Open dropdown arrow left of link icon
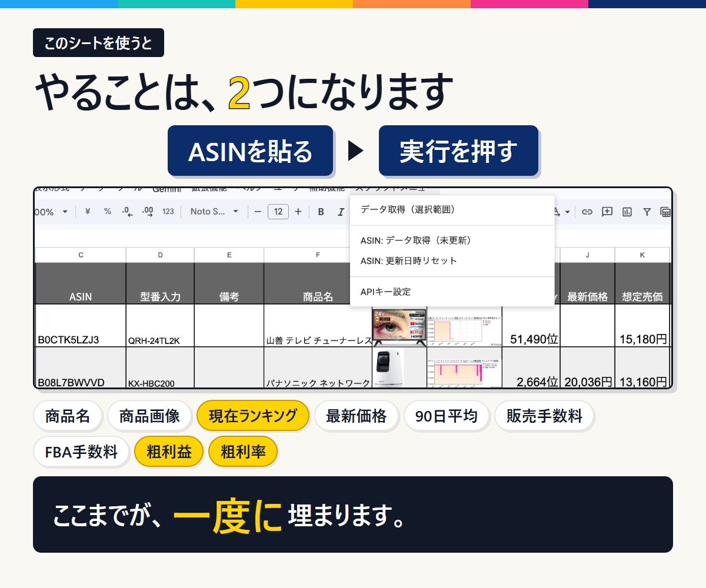 [568, 212]
